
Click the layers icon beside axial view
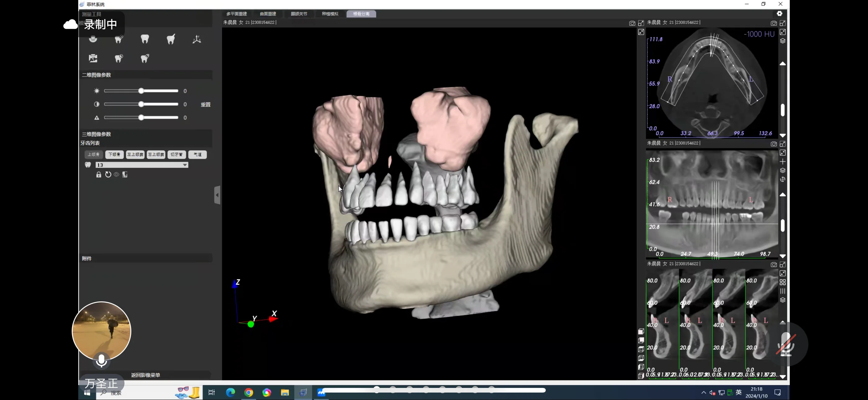point(782,41)
